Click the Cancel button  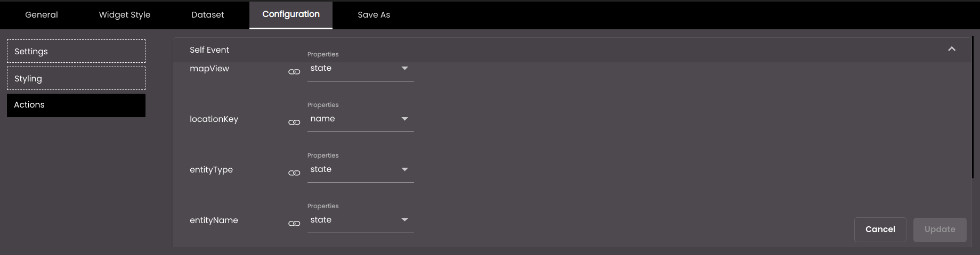880,229
